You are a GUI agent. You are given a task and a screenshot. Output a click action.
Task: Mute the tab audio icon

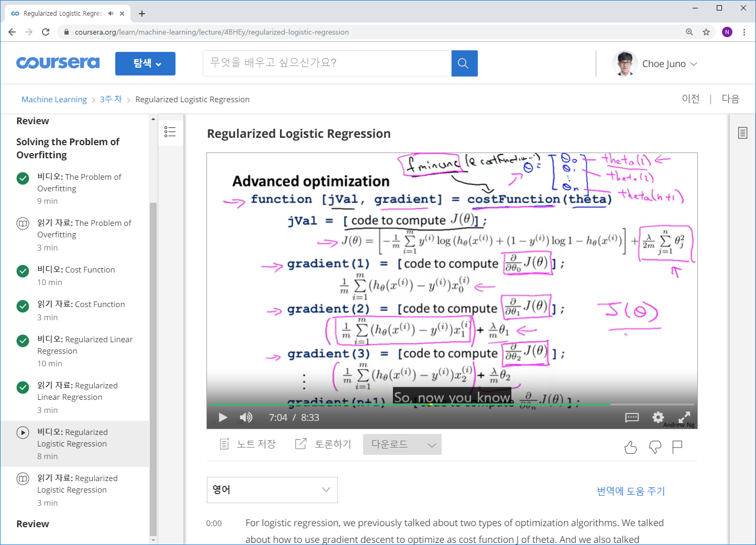(x=111, y=14)
